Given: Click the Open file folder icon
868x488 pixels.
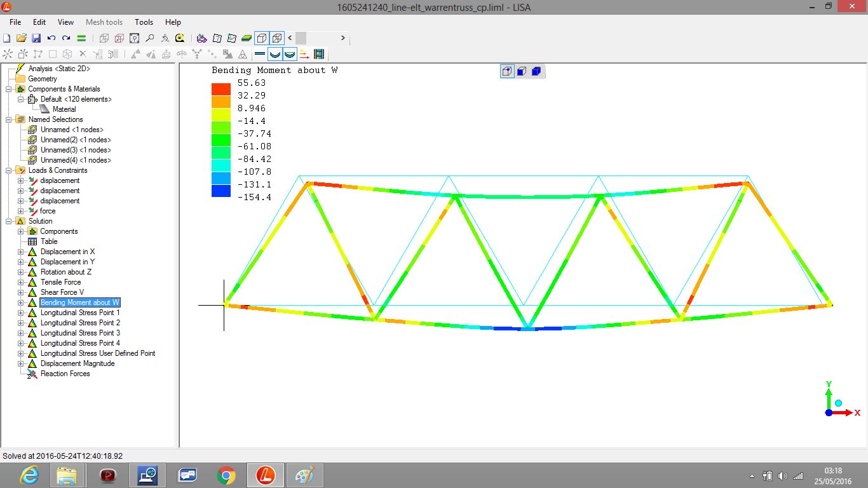Looking at the screenshot, I should point(21,38).
